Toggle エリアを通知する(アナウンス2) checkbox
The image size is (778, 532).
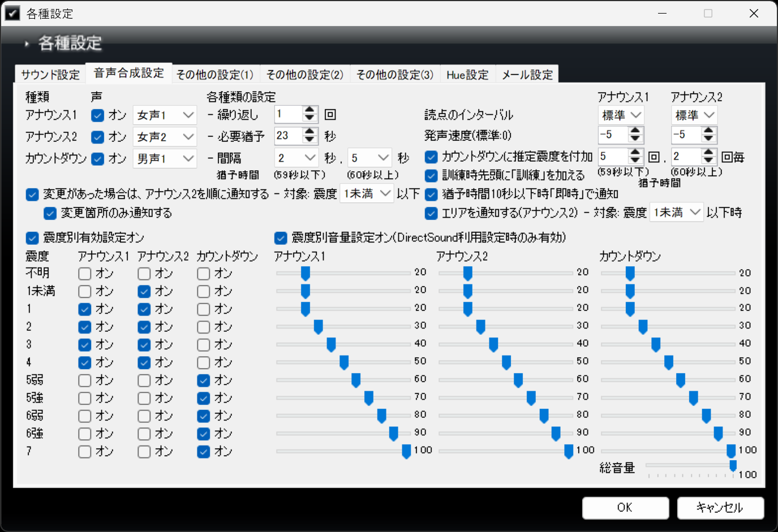click(431, 213)
